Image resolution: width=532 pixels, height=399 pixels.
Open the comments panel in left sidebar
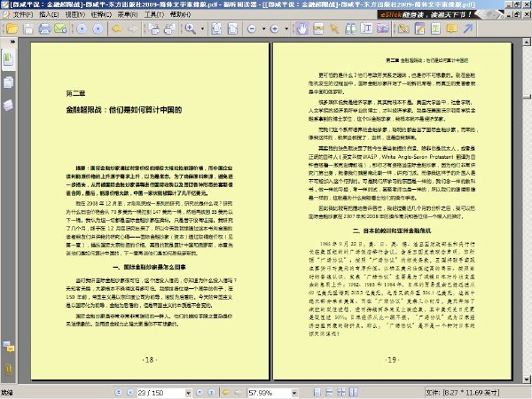(8, 347)
